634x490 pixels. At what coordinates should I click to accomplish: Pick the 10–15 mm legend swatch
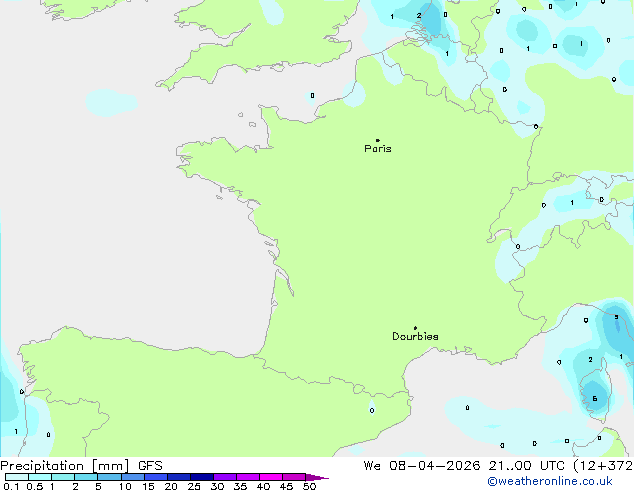point(133,477)
